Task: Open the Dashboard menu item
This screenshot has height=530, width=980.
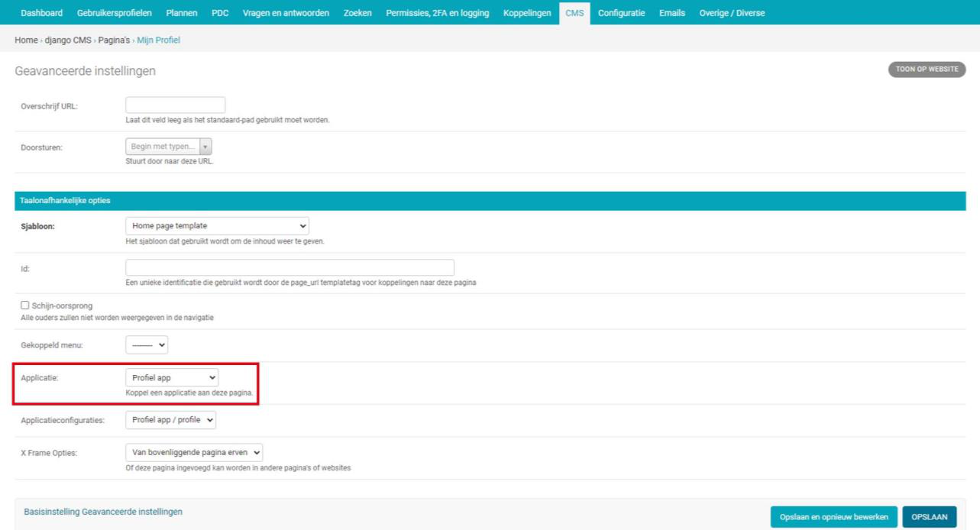Action: [42, 13]
